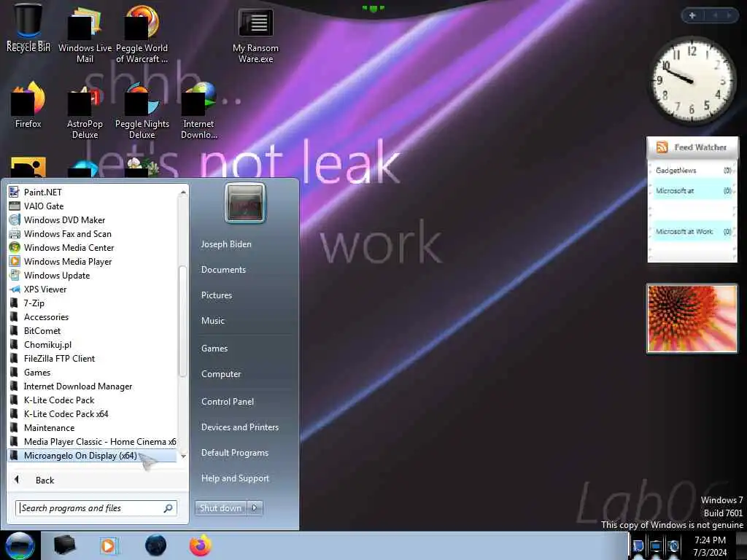Click the Search programs and files box
Screen dimensions: 747x560
pos(96,508)
